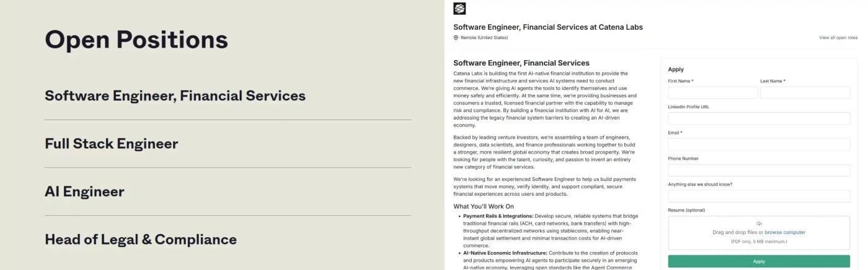Click the Catena Labs logo icon

tap(459, 8)
